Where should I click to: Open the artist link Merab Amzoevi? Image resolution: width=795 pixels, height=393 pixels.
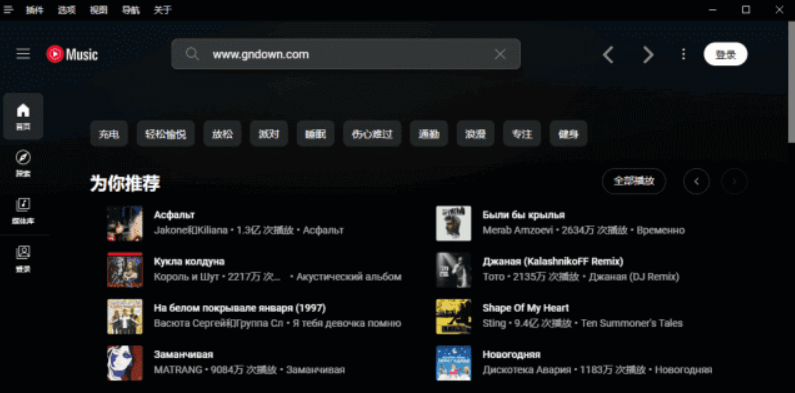tap(519, 230)
